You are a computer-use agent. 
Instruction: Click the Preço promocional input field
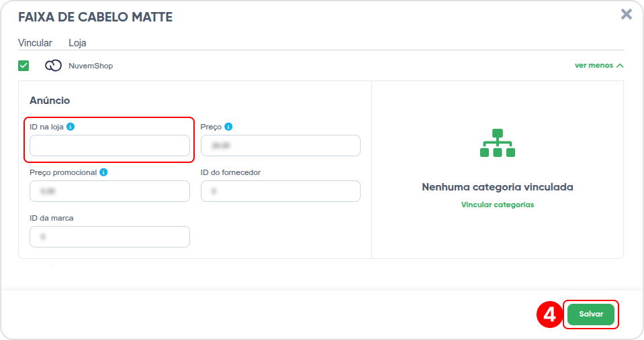[109, 191]
